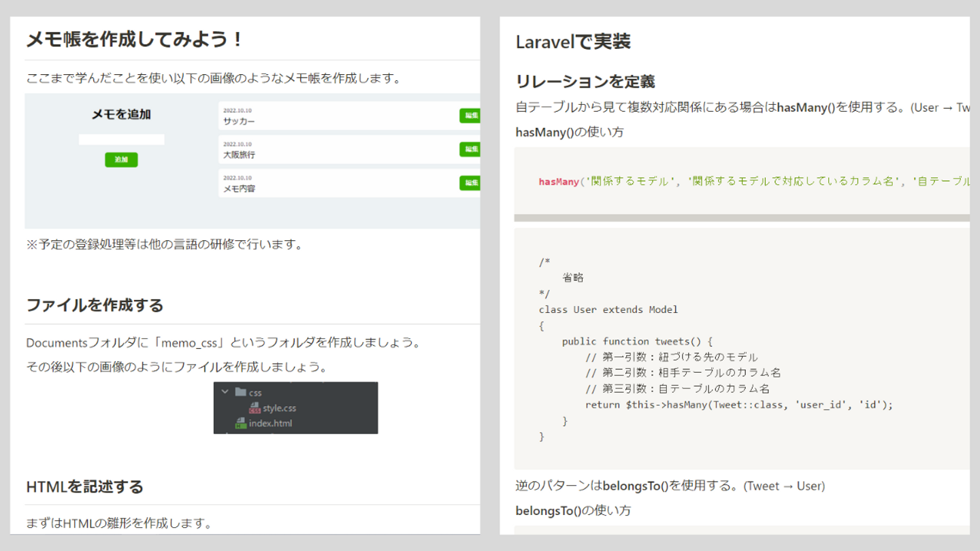Click the 第二引数 comment line
Viewport: 980px width, 551px height.
coord(683,373)
